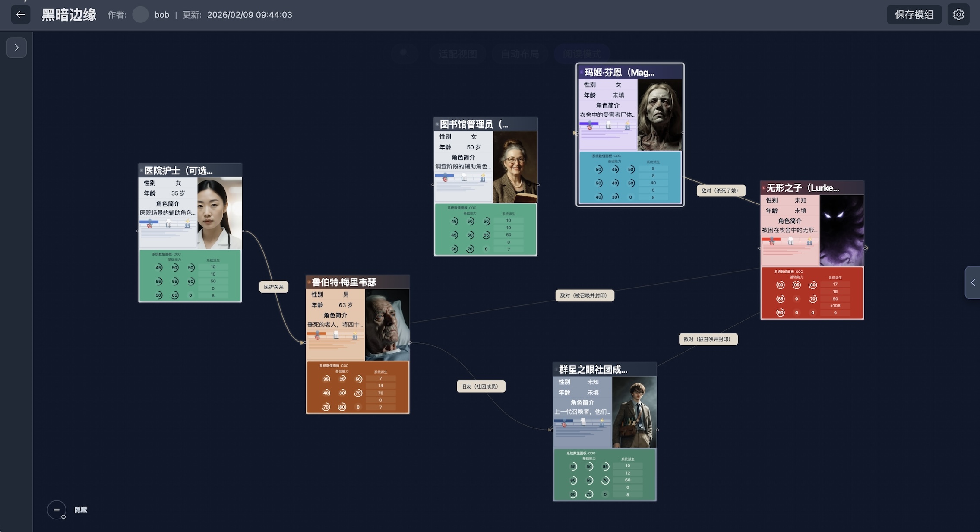980x532 pixels.
Task: Click the header icon on 鲁伯特·梅里韦瑟 card
Action: coord(309,282)
